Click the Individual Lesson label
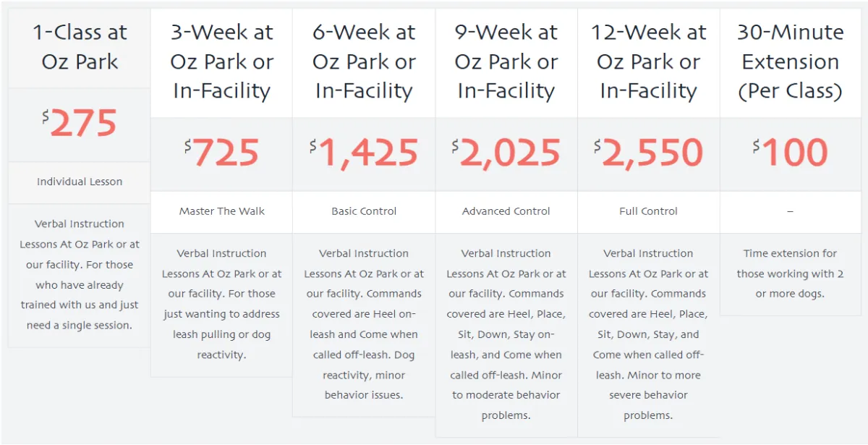Screen dimensions: 868x445 [80, 182]
